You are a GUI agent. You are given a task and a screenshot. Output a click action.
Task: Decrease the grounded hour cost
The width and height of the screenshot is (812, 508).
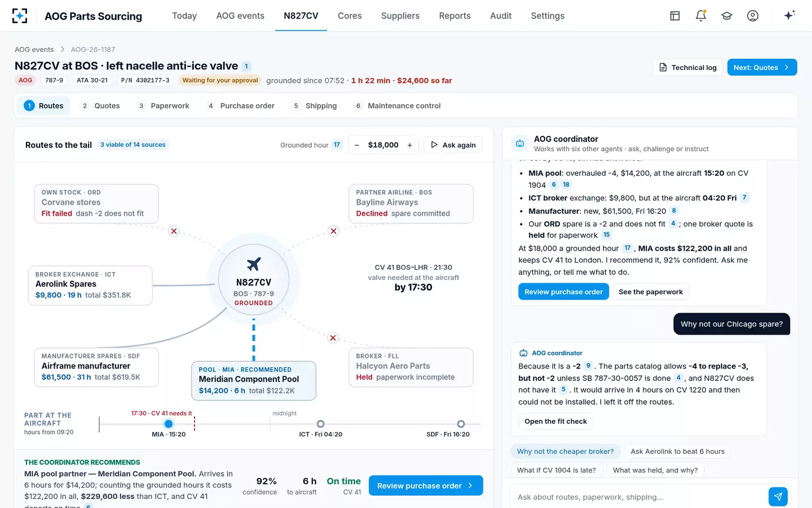tap(357, 145)
